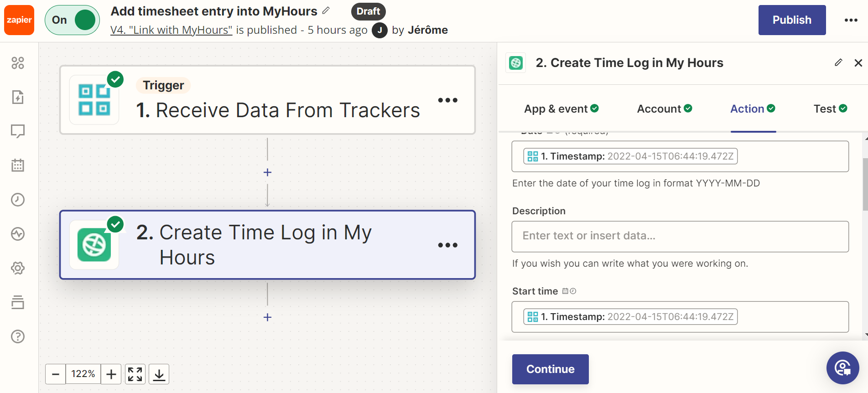868x393 pixels.
Task: Add a step after Create Time Log
Action: [268, 317]
